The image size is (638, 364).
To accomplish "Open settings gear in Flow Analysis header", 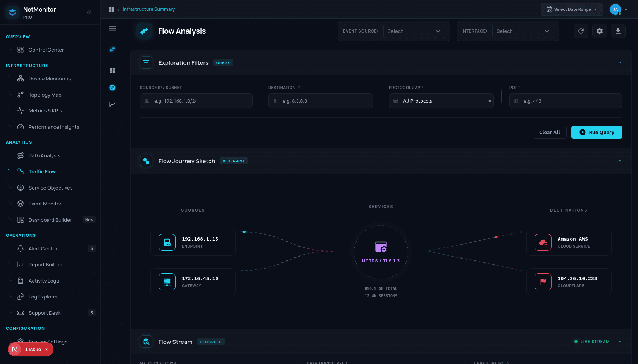I will pos(599,31).
